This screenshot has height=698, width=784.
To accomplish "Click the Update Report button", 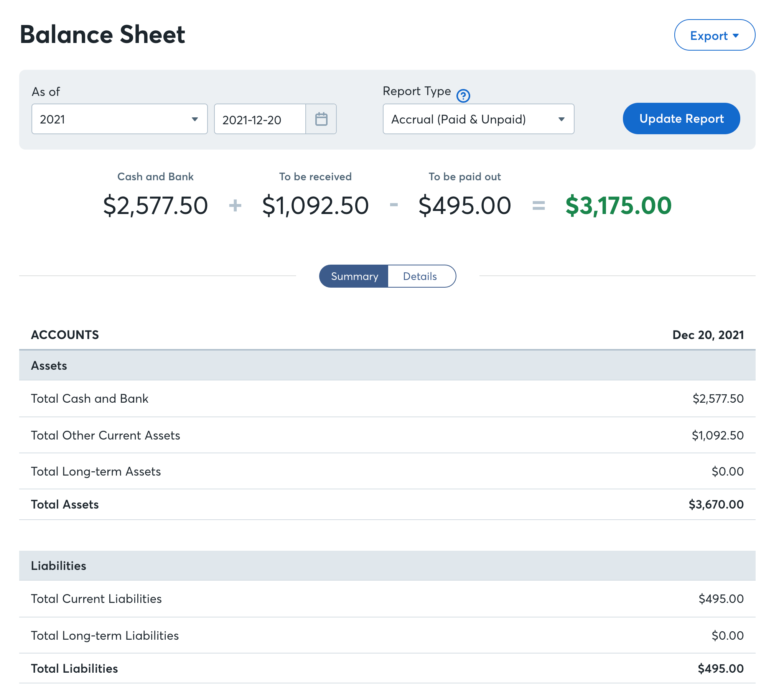I will 681,119.
